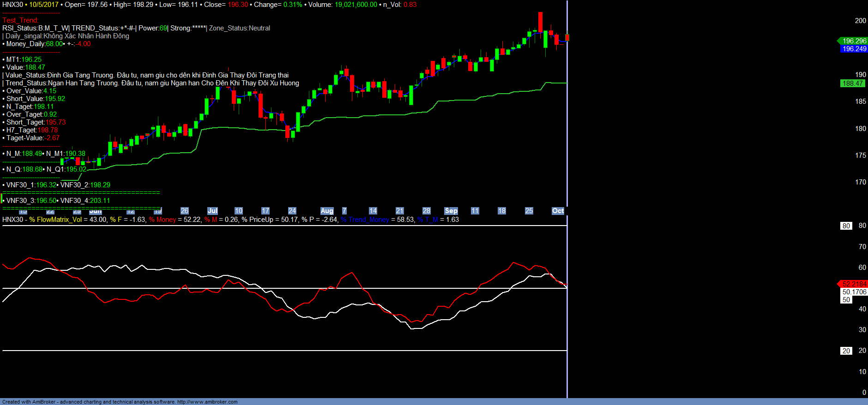Select the Sep label on the time axis

coord(451,211)
